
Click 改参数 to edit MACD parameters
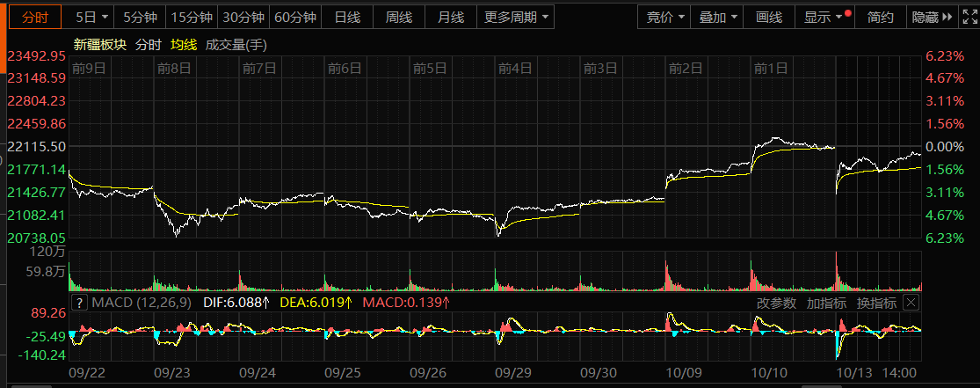776,303
